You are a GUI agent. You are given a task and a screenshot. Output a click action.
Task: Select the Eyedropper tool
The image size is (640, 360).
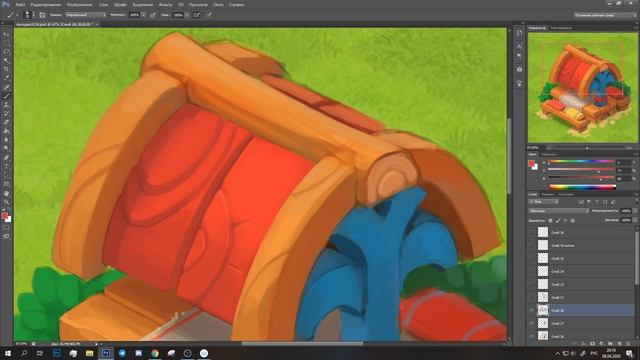(6, 78)
